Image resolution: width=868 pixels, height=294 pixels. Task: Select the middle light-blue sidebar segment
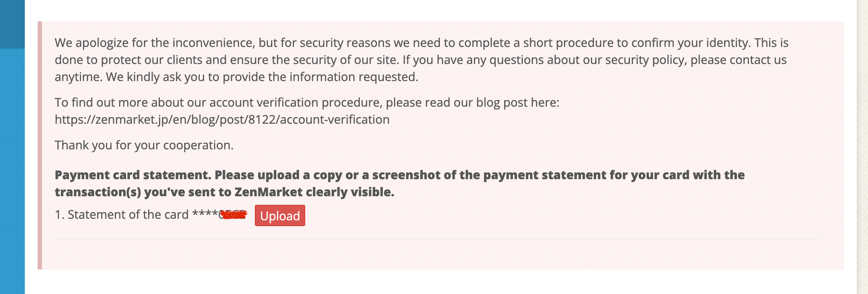tap(12, 183)
